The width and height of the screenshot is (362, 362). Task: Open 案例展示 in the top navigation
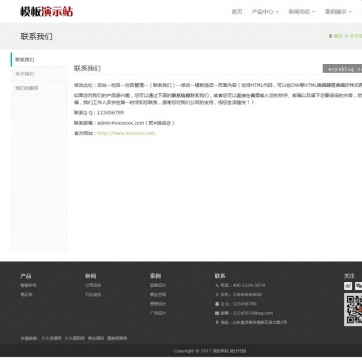[336, 12]
